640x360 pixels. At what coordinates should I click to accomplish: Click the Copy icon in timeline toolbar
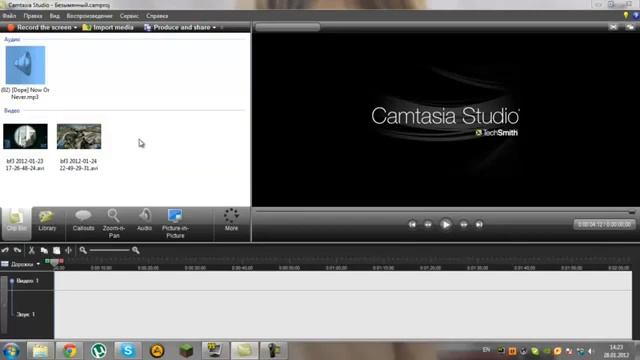[x=44, y=250]
